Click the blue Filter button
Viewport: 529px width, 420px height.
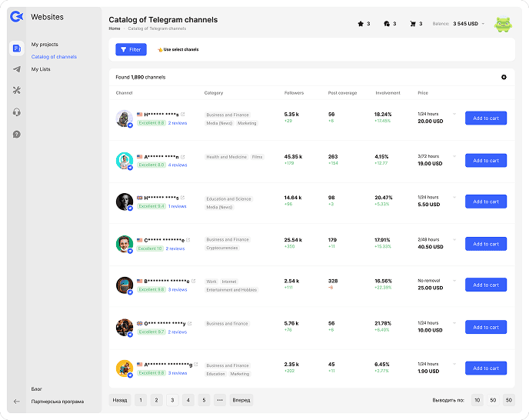pyautogui.click(x=131, y=49)
